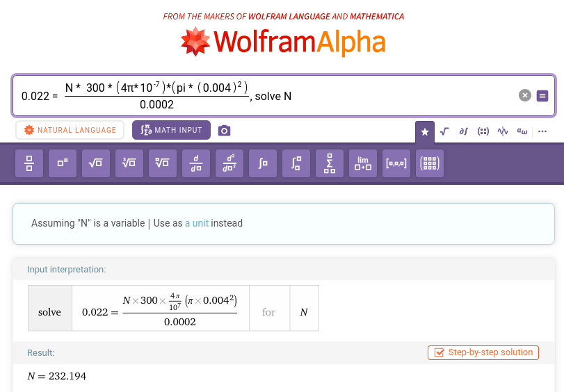Click the interpreted equation in the solve table

coord(160,308)
